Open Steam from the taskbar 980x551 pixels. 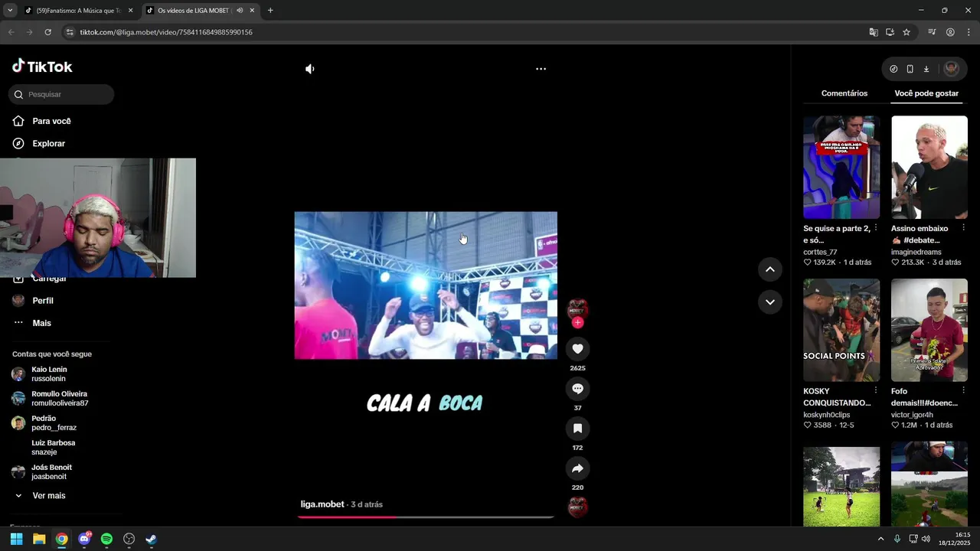click(151, 539)
